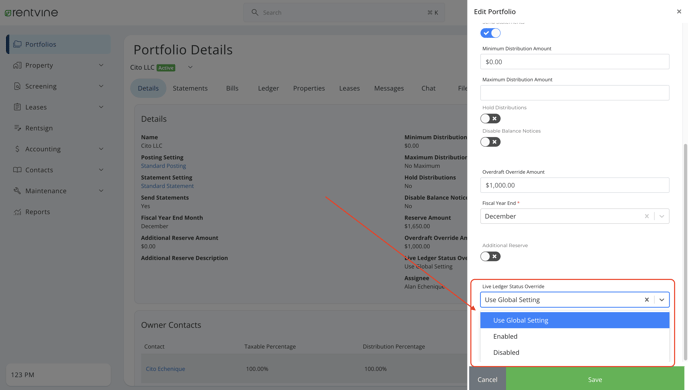Collapse the Live Ledger Status Override dropdown

point(662,300)
